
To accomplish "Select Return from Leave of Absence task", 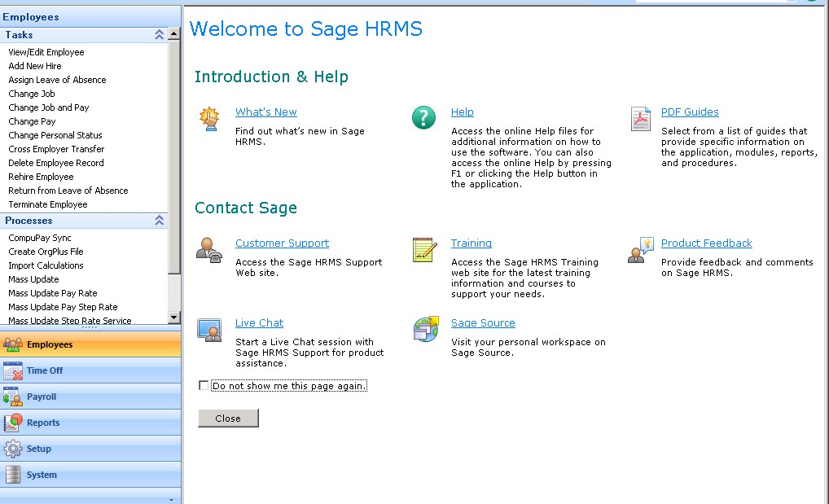I will pyautogui.click(x=68, y=191).
